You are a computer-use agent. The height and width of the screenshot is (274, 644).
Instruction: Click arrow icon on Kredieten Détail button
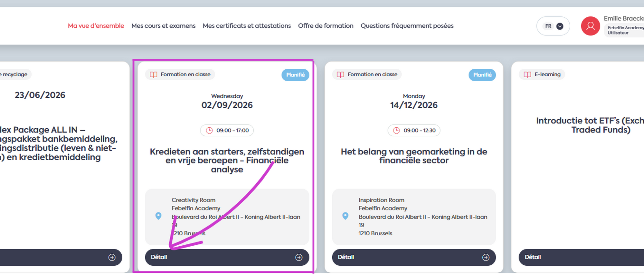299,257
